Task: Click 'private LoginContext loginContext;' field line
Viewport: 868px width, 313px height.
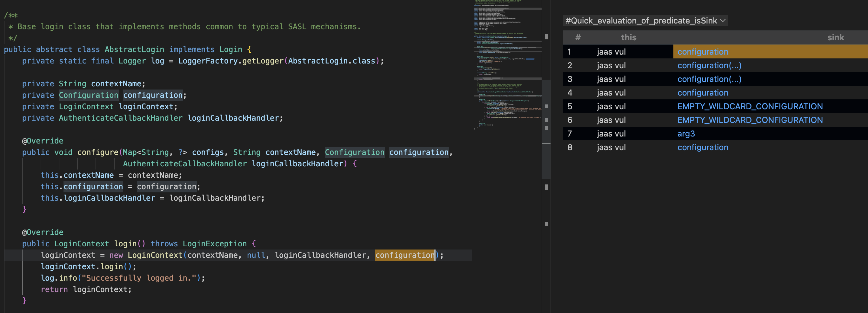Action: [x=100, y=106]
